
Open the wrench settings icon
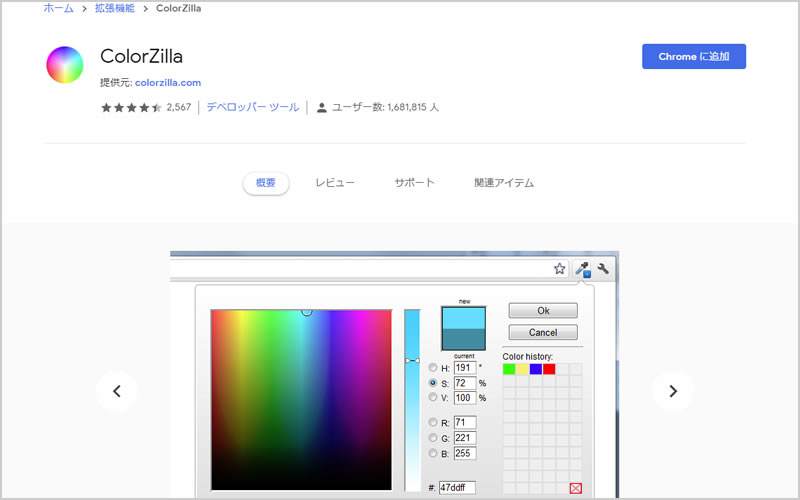[603, 268]
